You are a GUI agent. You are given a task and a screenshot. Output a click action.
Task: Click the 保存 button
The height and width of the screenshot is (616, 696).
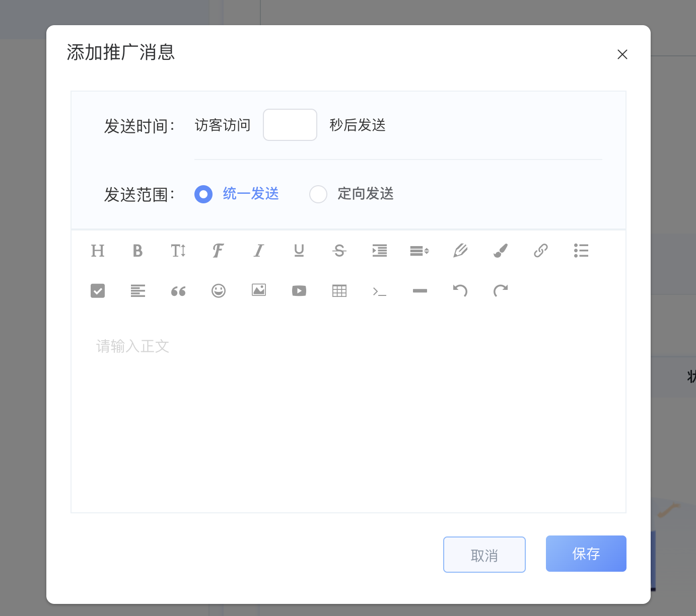586,554
